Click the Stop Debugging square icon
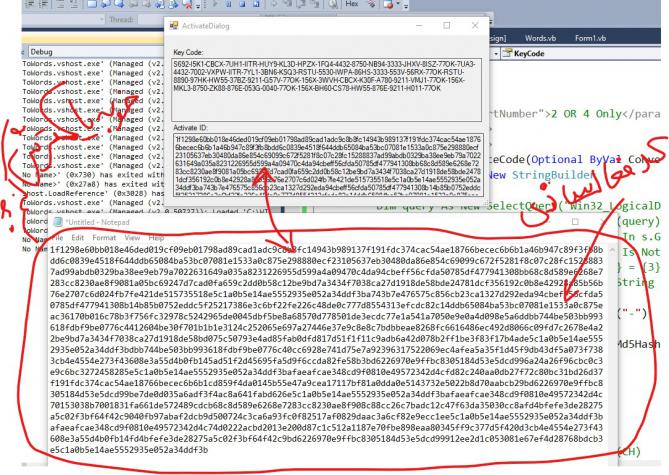 pyautogui.click(x=242, y=4)
